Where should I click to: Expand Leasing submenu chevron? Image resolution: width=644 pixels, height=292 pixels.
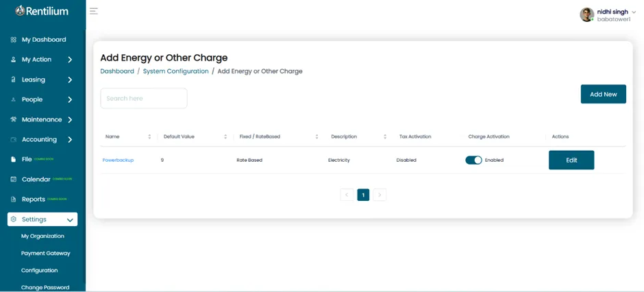pos(70,80)
